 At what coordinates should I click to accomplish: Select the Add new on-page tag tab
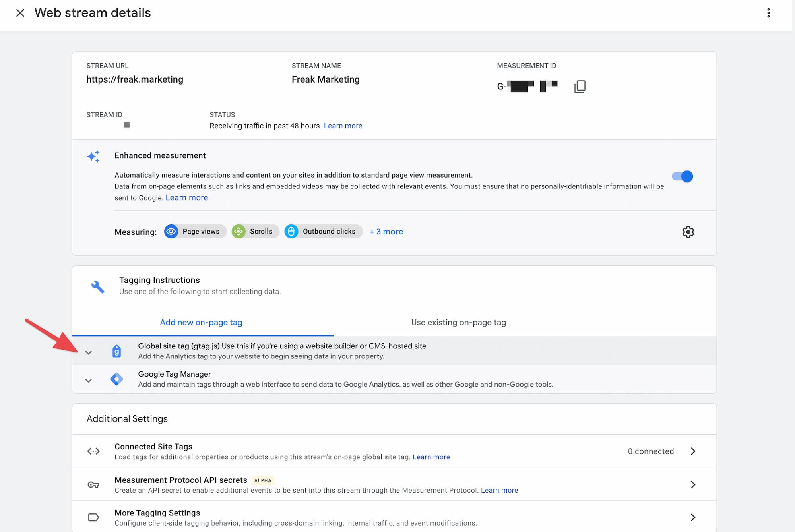[x=201, y=323]
